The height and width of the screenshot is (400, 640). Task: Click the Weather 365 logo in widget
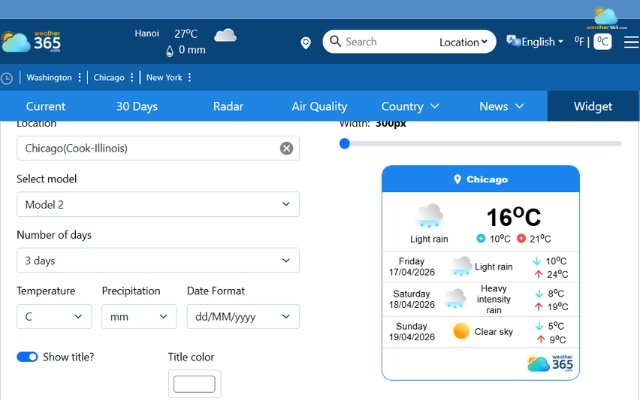[x=550, y=363]
